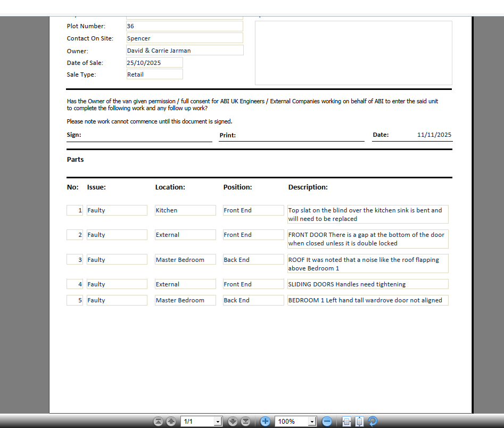The height and width of the screenshot is (428, 504).
Task: Zoom out with the minus icon
Action: [327, 421]
